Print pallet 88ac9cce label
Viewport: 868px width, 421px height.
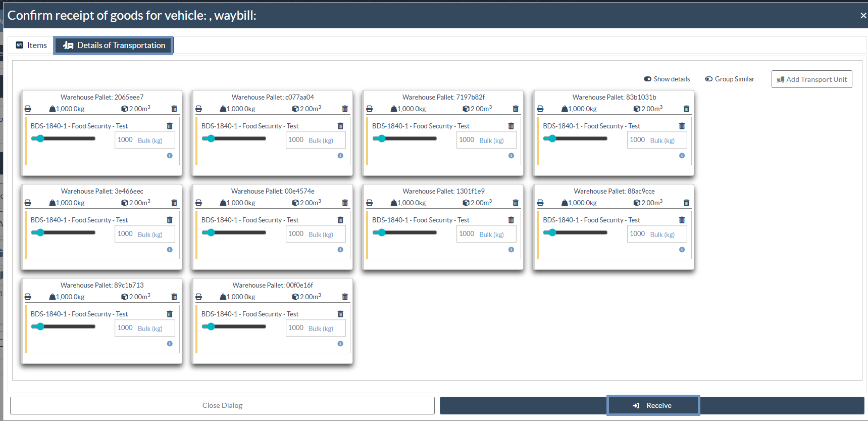pyautogui.click(x=540, y=203)
